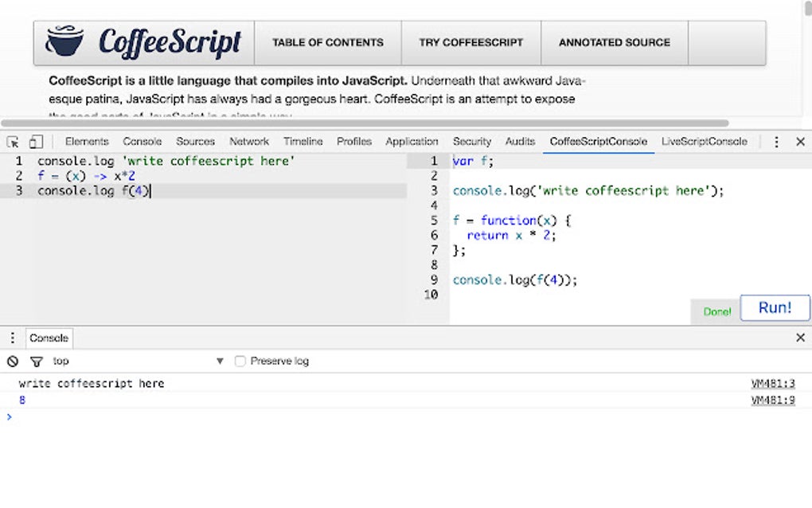The width and height of the screenshot is (812, 508).
Task: Click console output 'write coffeescript here'
Action: 91,384
